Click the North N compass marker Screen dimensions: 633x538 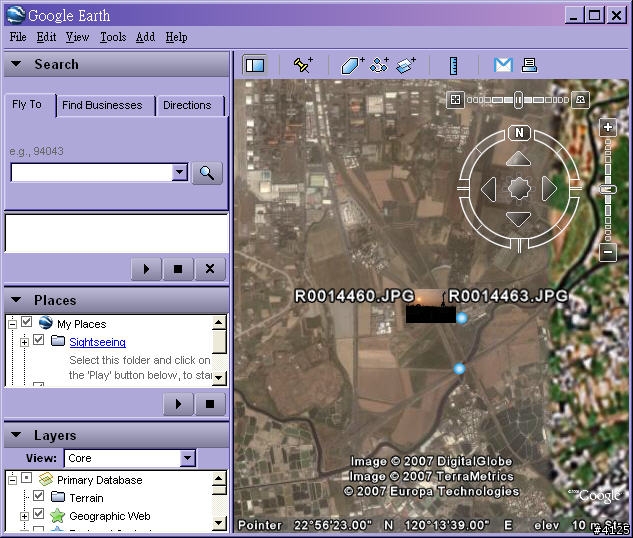[519, 133]
